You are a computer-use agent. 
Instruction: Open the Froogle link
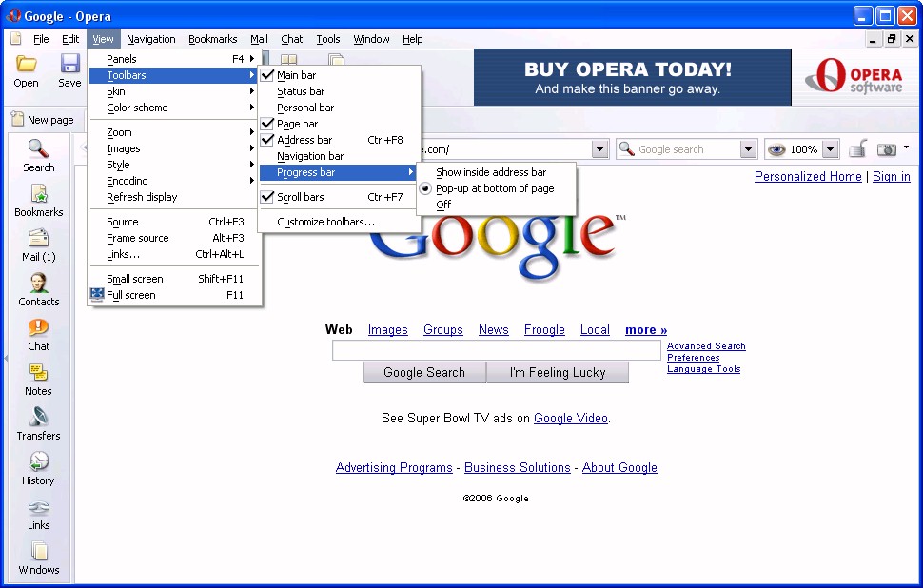pos(544,329)
